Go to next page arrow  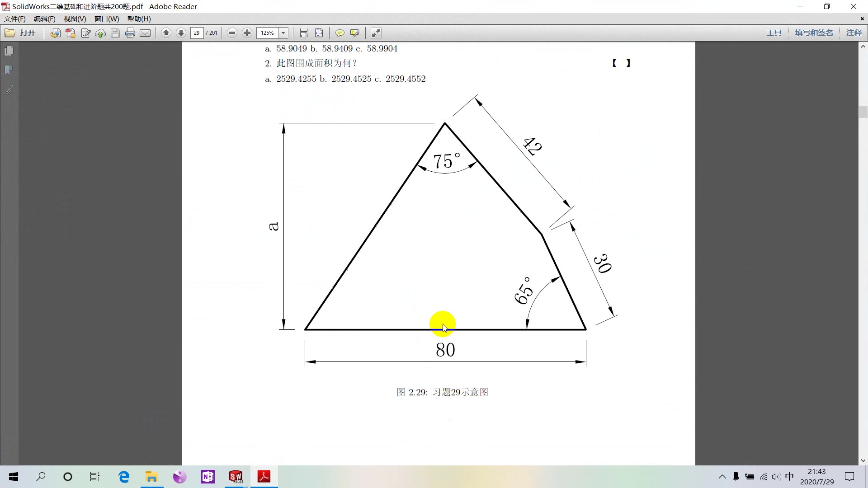(181, 33)
